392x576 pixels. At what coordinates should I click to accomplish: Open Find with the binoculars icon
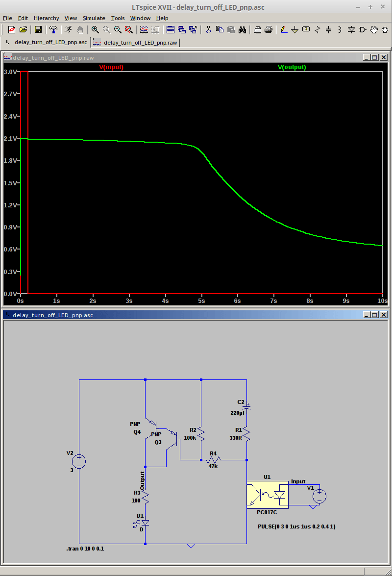242,30
